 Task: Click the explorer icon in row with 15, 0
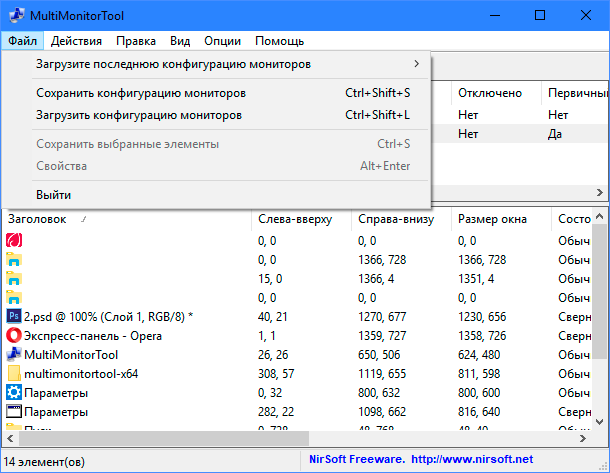tap(14, 279)
